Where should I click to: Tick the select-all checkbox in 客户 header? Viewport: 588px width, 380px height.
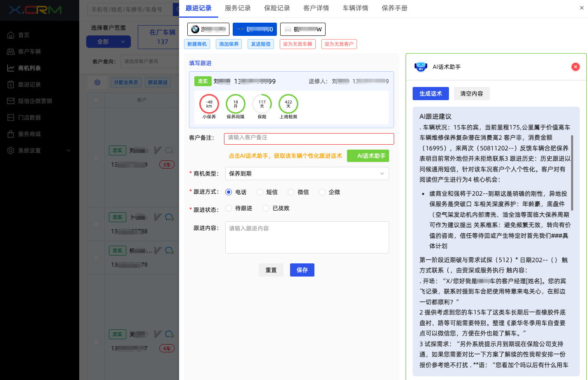(96, 100)
